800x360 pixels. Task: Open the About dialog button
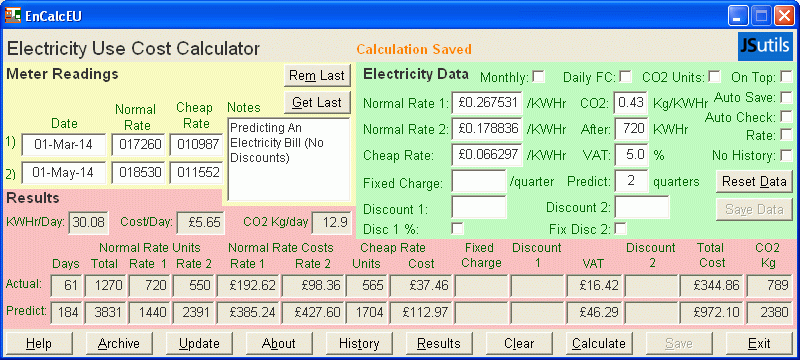279,343
